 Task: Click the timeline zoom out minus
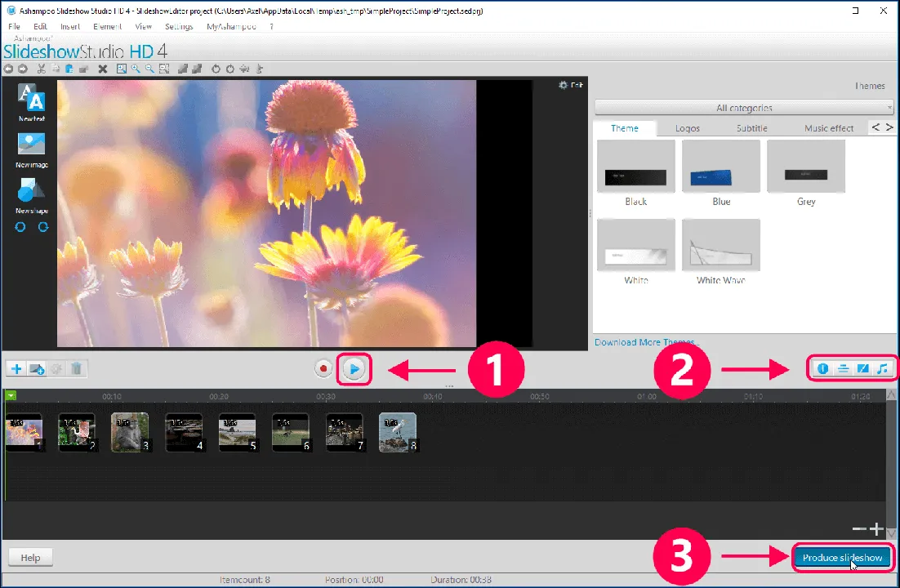pyautogui.click(x=858, y=529)
